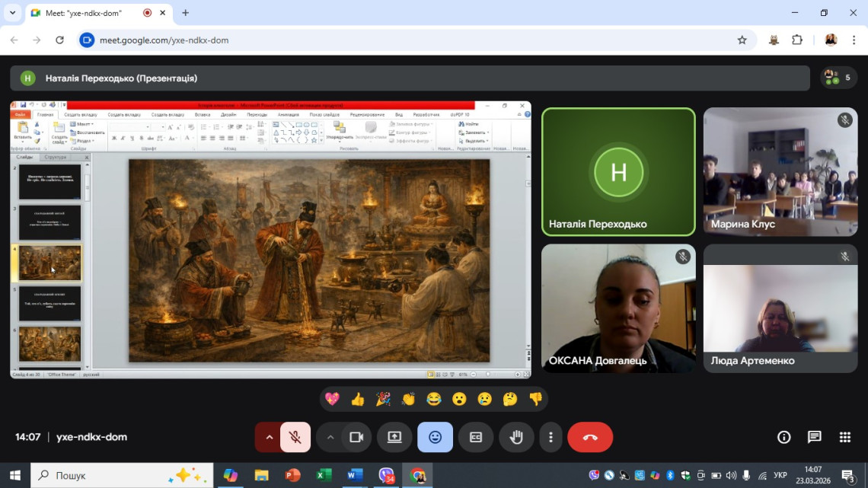This screenshot has width=868, height=488.
Task: Send the laughing face reaction
Action: 434,399
